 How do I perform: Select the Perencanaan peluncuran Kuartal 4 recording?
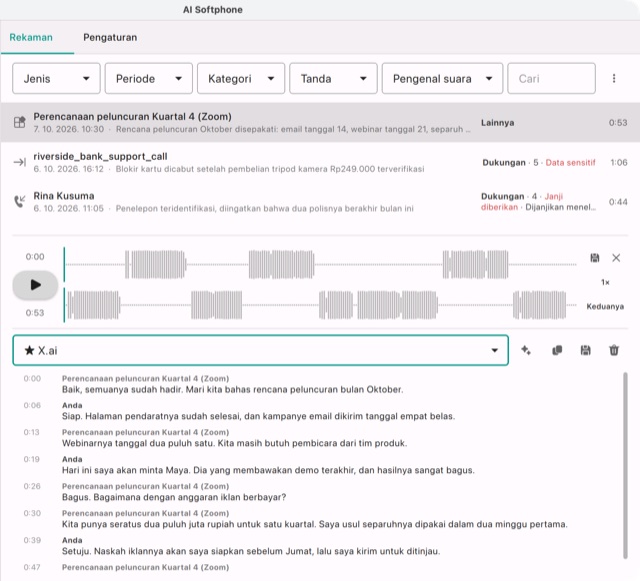pos(320,122)
